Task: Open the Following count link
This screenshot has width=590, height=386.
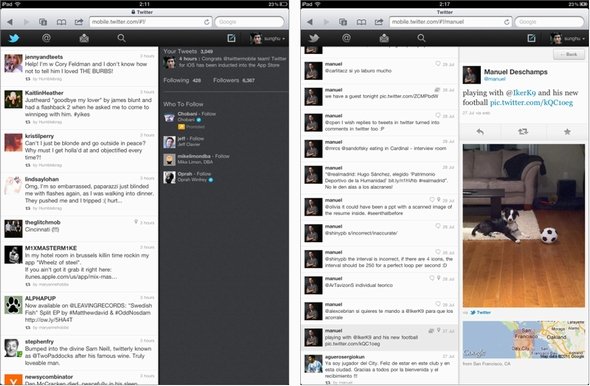Action: point(182,80)
